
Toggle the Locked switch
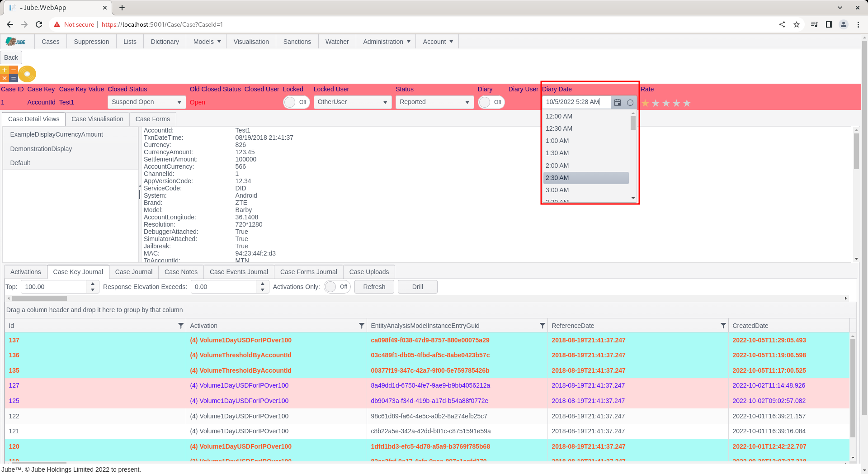pyautogui.click(x=297, y=102)
